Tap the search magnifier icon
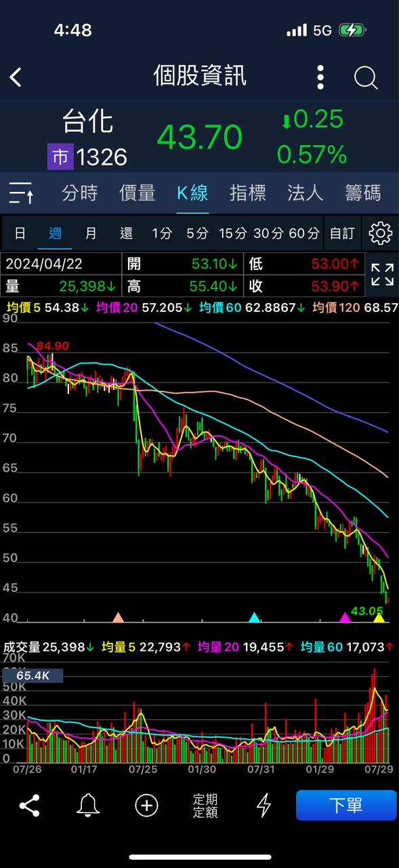The height and width of the screenshot is (868, 399). pos(366,78)
